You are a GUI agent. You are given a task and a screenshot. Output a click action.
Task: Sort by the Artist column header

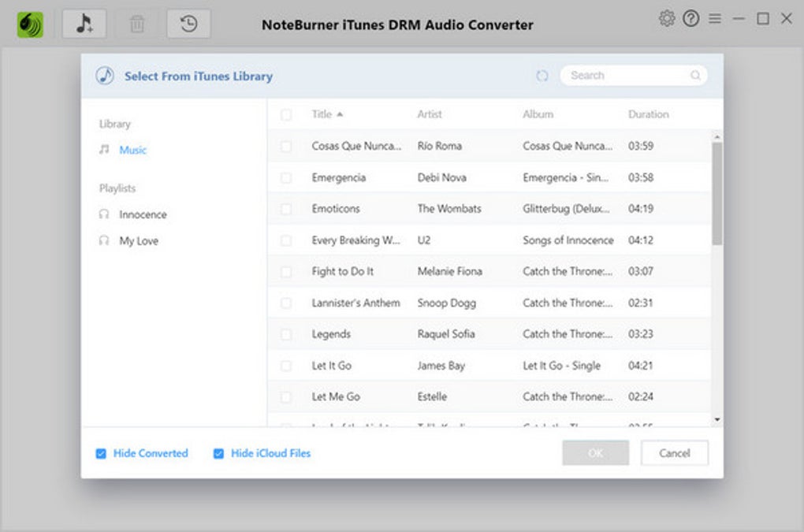(x=429, y=114)
